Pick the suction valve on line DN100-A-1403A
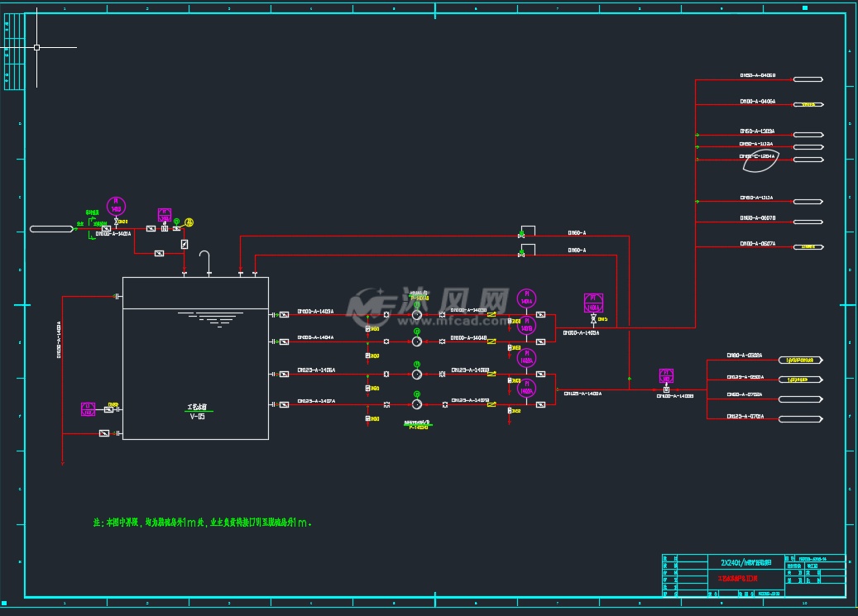Viewport: 858px width, 616px height. pyautogui.click(x=284, y=314)
